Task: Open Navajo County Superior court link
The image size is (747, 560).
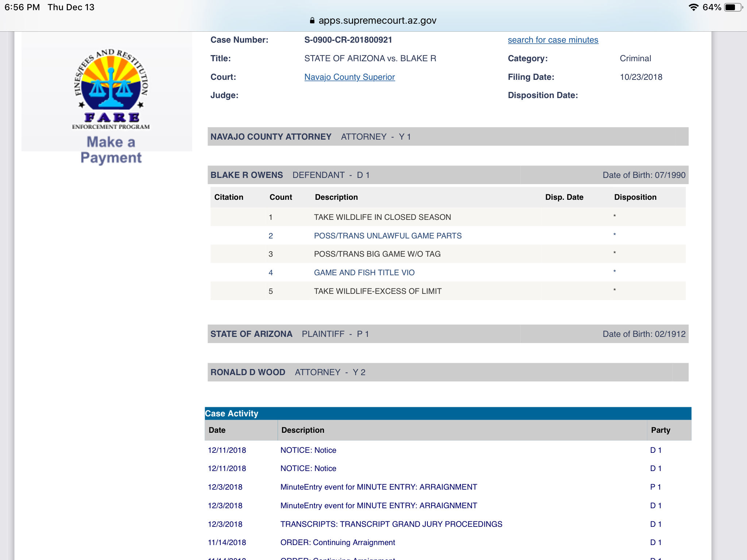Action: [x=349, y=77]
